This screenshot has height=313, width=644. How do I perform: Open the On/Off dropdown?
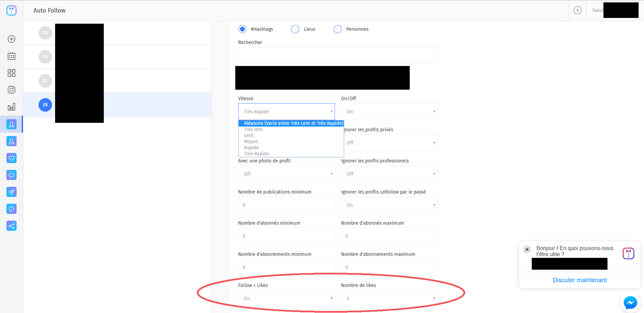pos(389,112)
